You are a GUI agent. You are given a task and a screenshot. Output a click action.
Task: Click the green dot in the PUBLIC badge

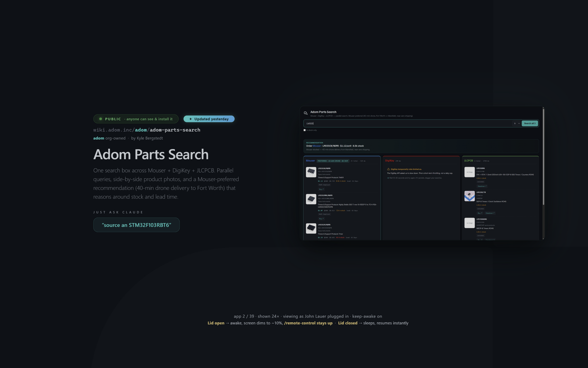100,119
